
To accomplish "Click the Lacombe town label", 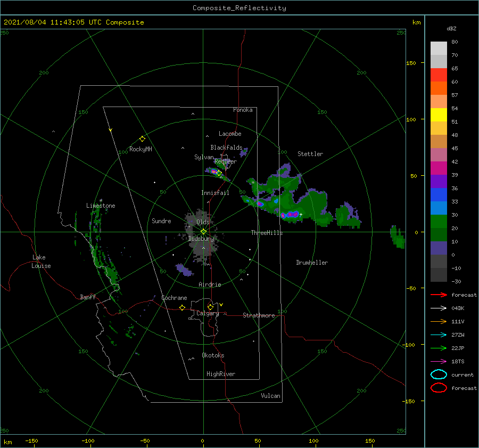I will [230, 134].
